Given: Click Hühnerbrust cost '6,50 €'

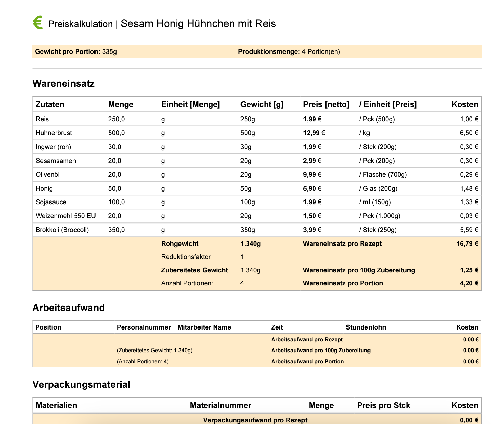Looking at the screenshot, I should point(469,133).
